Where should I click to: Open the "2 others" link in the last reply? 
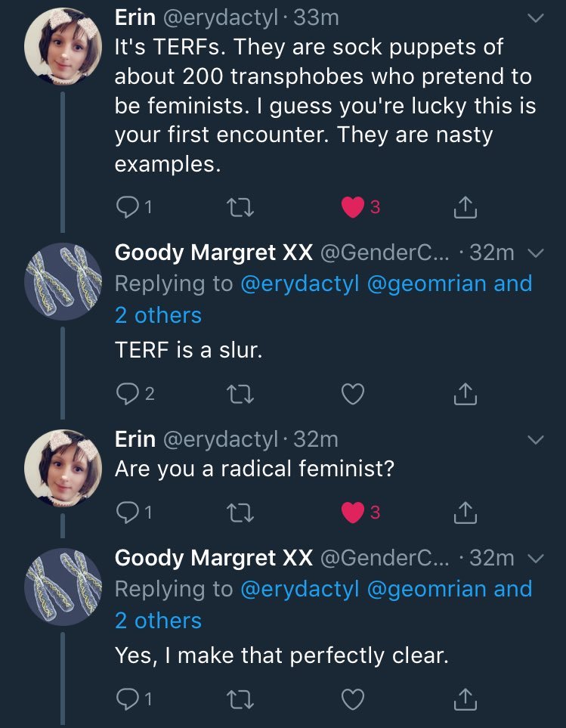[158, 621]
